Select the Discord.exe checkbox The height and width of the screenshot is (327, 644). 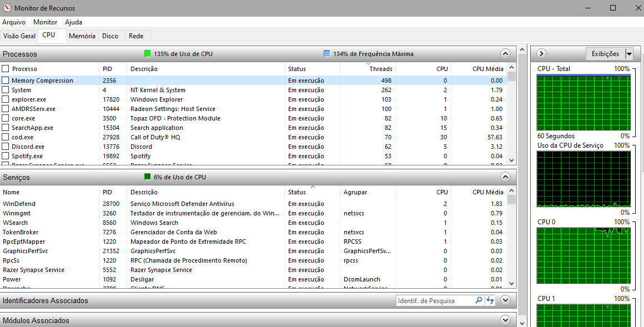point(6,147)
